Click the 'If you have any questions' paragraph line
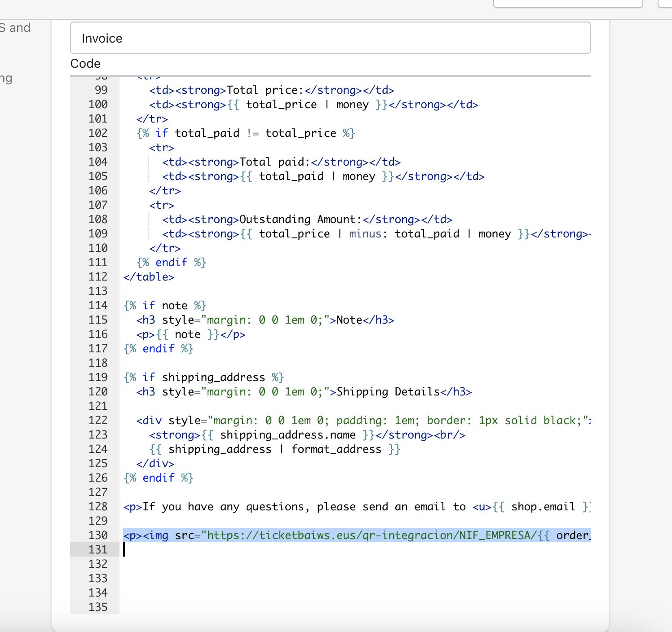Image resolution: width=672 pixels, height=632 pixels. click(x=357, y=507)
